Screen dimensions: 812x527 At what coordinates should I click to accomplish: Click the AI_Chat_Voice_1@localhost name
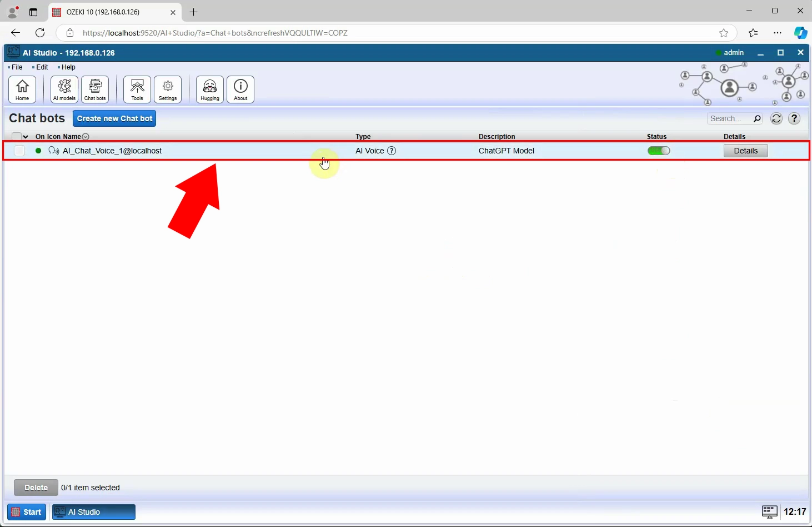coord(112,151)
